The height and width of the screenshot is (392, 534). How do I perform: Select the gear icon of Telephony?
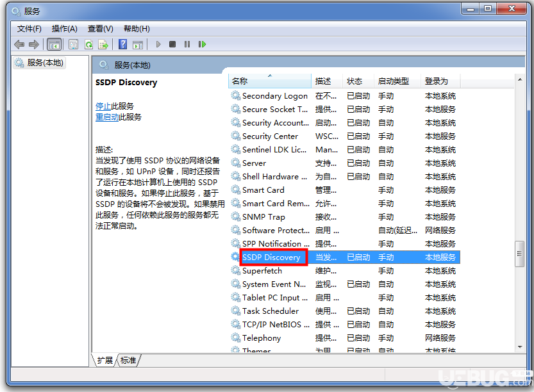[x=236, y=338]
